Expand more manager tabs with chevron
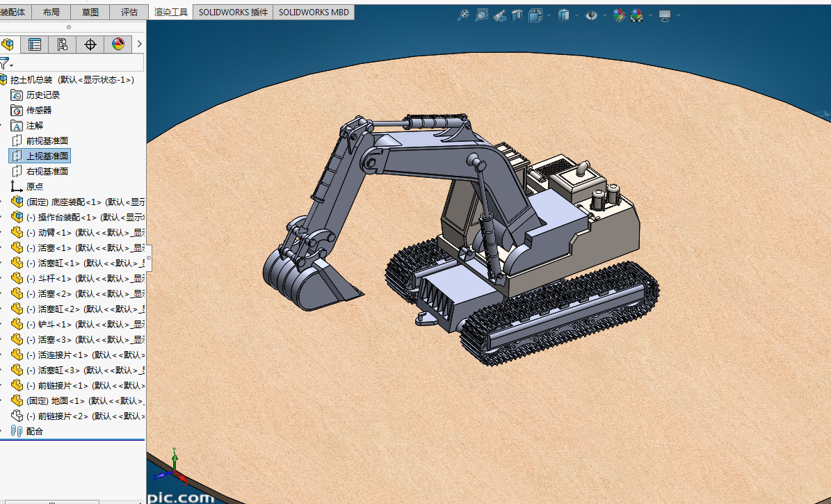The height and width of the screenshot is (504, 831). [x=139, y=44]
